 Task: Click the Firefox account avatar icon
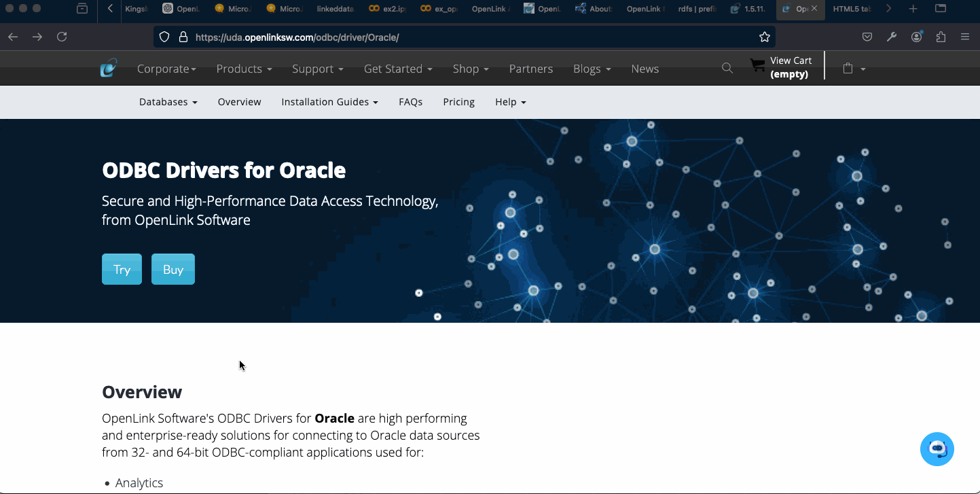[x=917, y=37]
